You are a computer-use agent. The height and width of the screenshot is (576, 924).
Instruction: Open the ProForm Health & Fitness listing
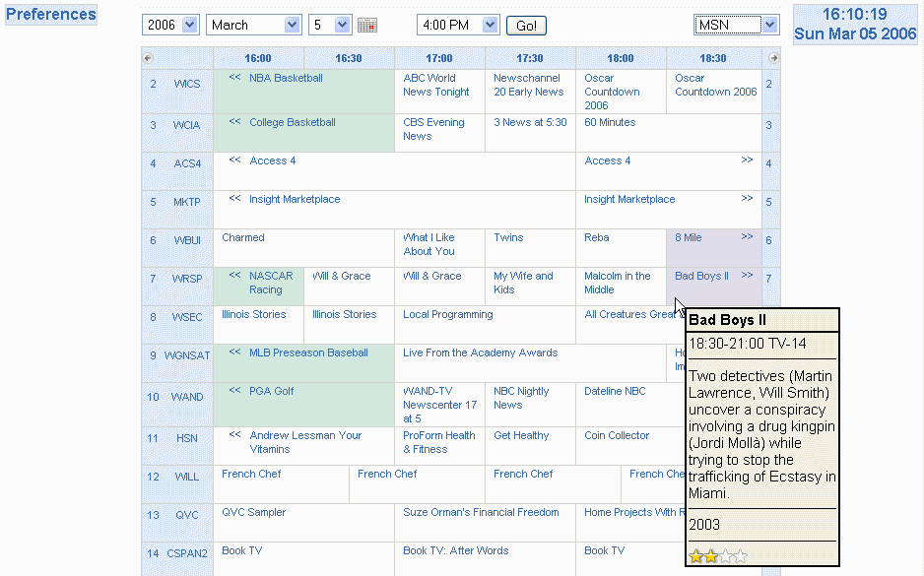click(x=439, y=442)
